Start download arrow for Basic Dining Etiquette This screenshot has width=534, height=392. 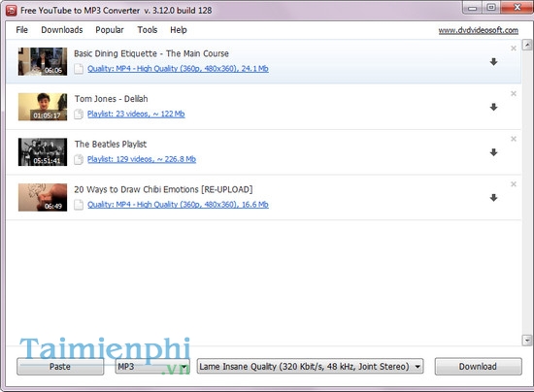pyautogui.click(x=493, y=61)
